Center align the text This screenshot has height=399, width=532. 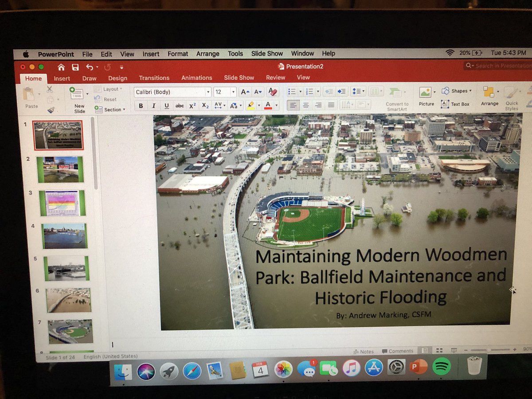pos(305,105)
